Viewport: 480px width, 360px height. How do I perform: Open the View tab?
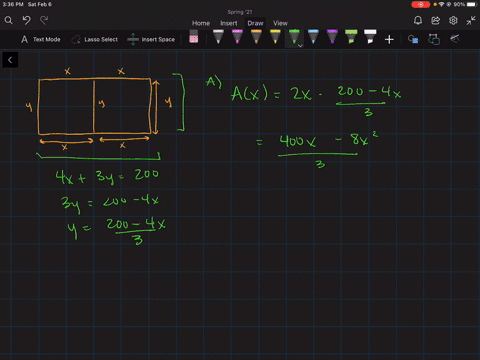(280, 23)
